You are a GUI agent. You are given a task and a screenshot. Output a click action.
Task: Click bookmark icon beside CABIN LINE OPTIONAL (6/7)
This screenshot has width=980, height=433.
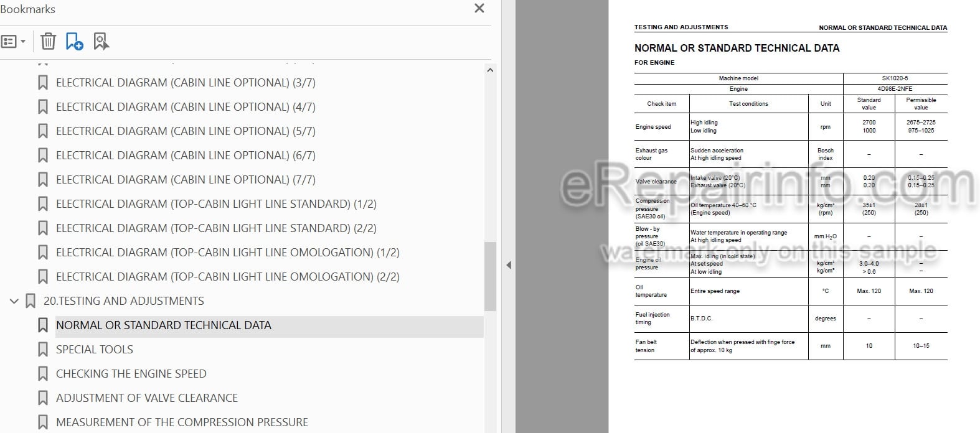pos(43,156)
